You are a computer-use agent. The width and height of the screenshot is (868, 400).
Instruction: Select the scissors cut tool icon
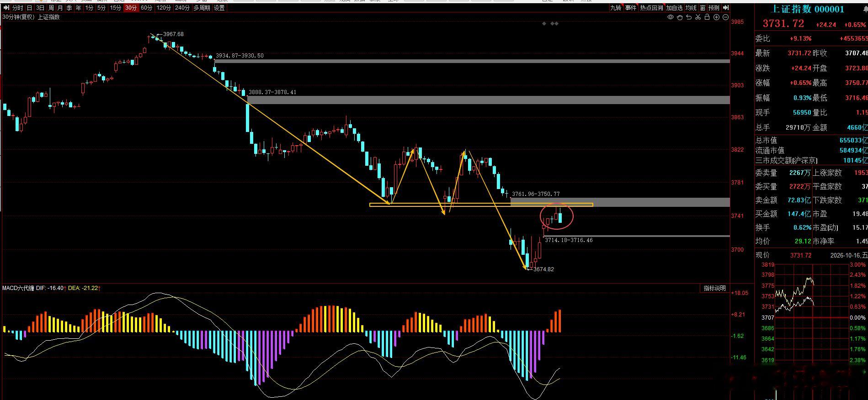(x=698, y=17)
